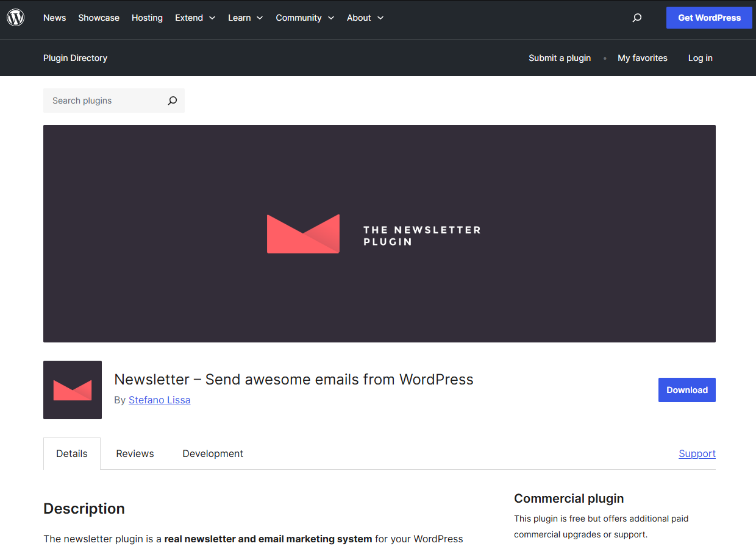
Task: Click the Log in link
Action: pyautogui.click(x=701, y=58)
